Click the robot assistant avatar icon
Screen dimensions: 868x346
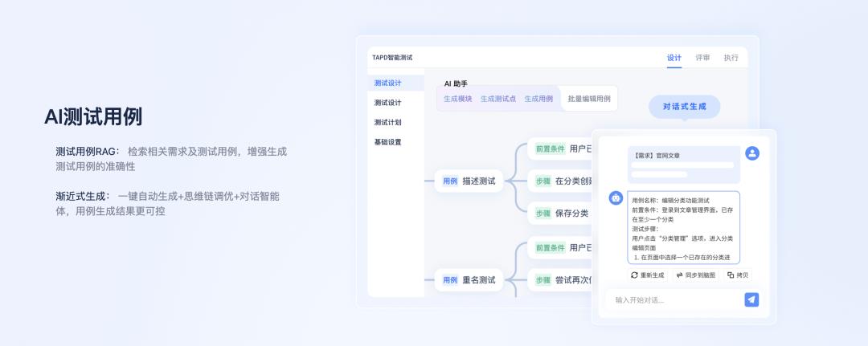click(x=616, y=197)
